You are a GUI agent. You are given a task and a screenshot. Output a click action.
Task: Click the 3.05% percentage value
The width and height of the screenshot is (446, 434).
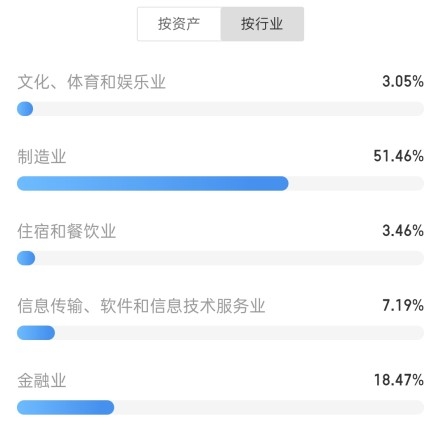[403, 82]
